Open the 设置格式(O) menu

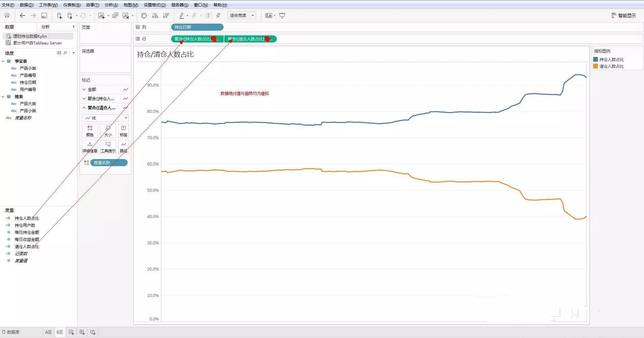coord(155,5)
